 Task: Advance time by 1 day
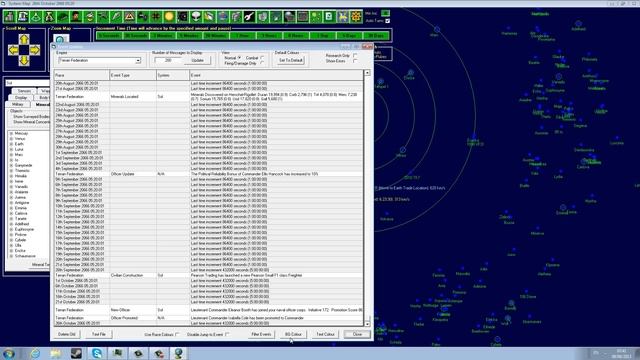point(322,36)
